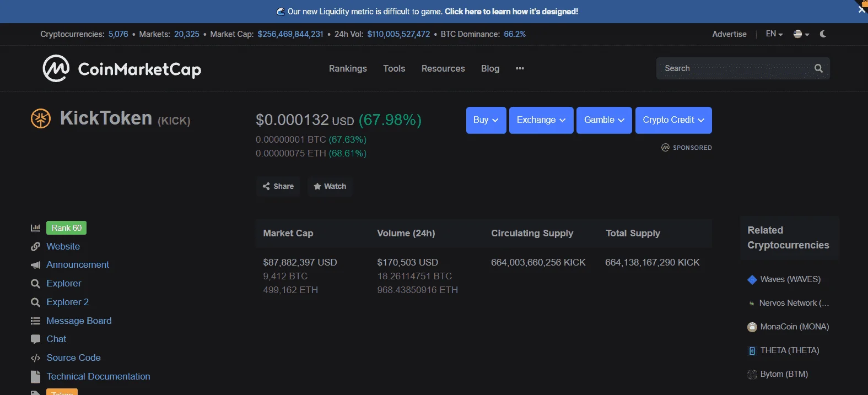This screenshot has width=868, height=395.
Task: Open the Chat link
Action: point(56,339)
